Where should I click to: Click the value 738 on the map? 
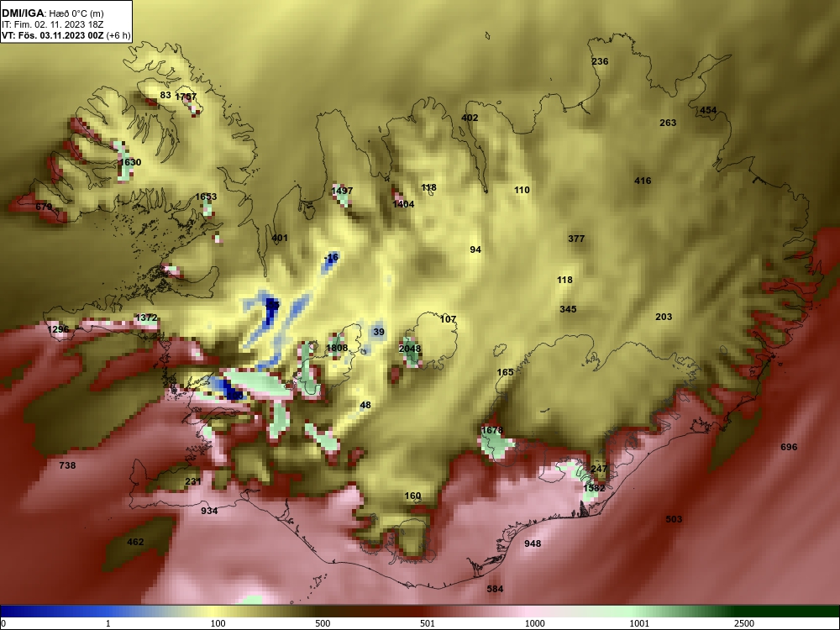pos(67,465)
